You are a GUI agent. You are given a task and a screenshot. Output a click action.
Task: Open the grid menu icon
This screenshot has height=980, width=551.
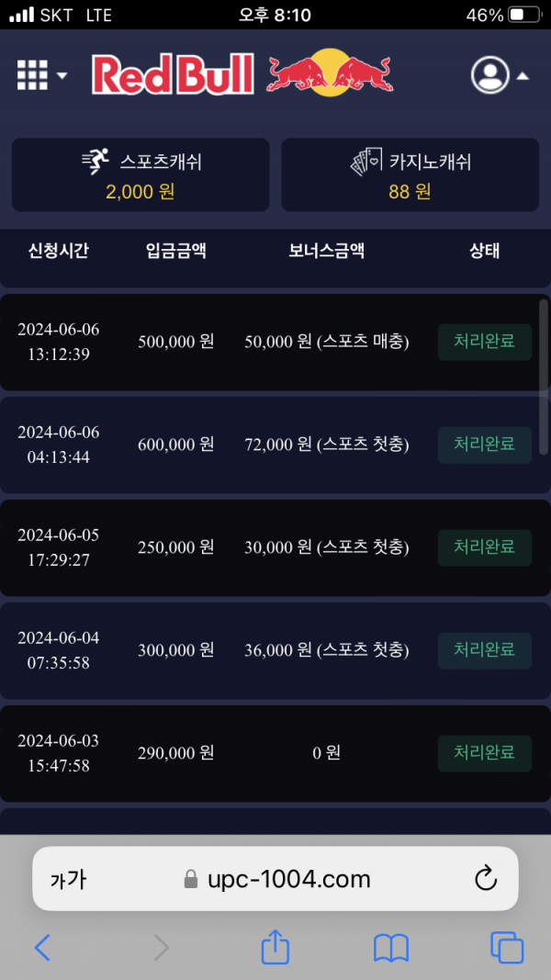[32, 74]
